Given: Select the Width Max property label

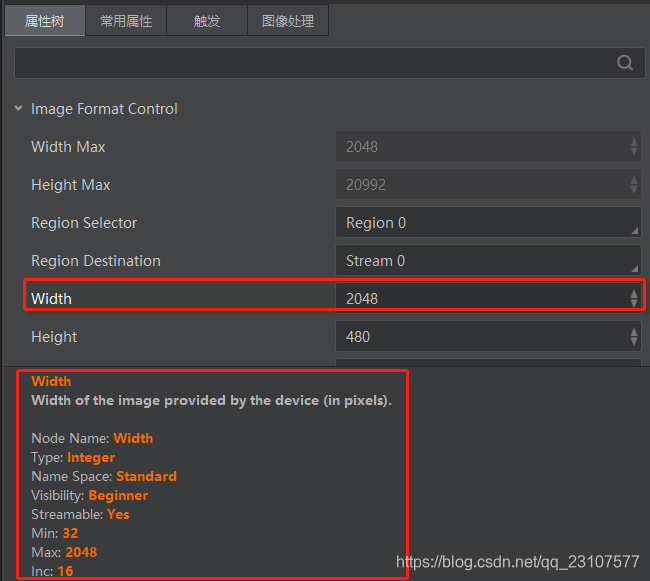Looking at the screenshot, I should [68, 147].
